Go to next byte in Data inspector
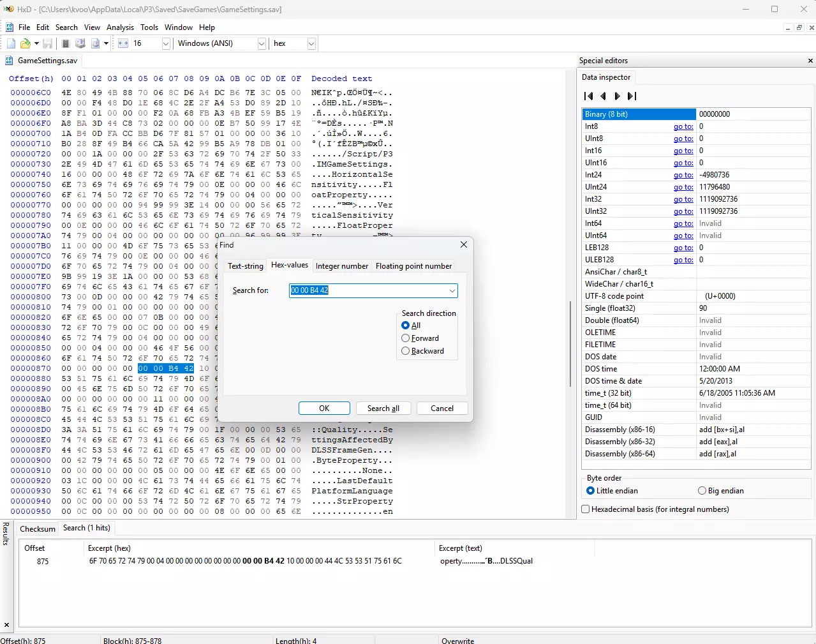The height and width of the screenshot is (644, 816). pyautogui.click(x=617, y=96)
